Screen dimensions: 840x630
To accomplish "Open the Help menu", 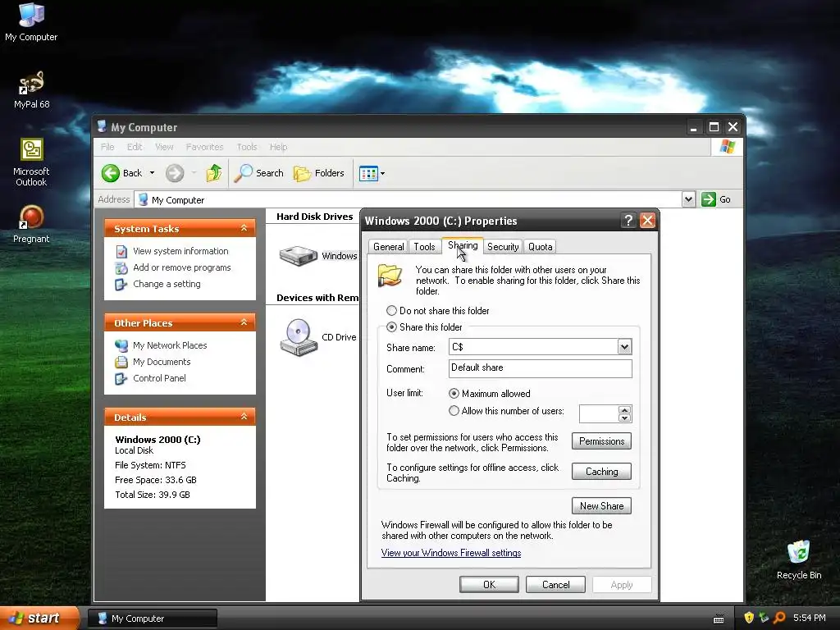I will [278, 147].
